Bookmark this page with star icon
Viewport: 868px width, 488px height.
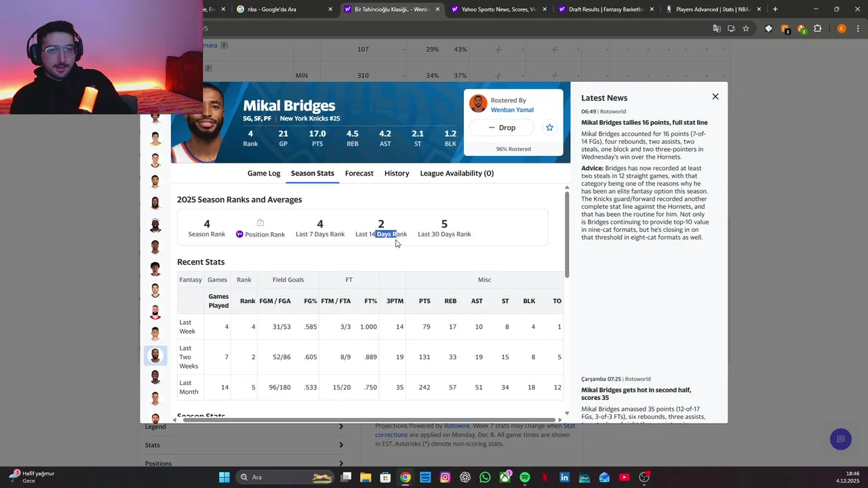(x=746, y=28)
